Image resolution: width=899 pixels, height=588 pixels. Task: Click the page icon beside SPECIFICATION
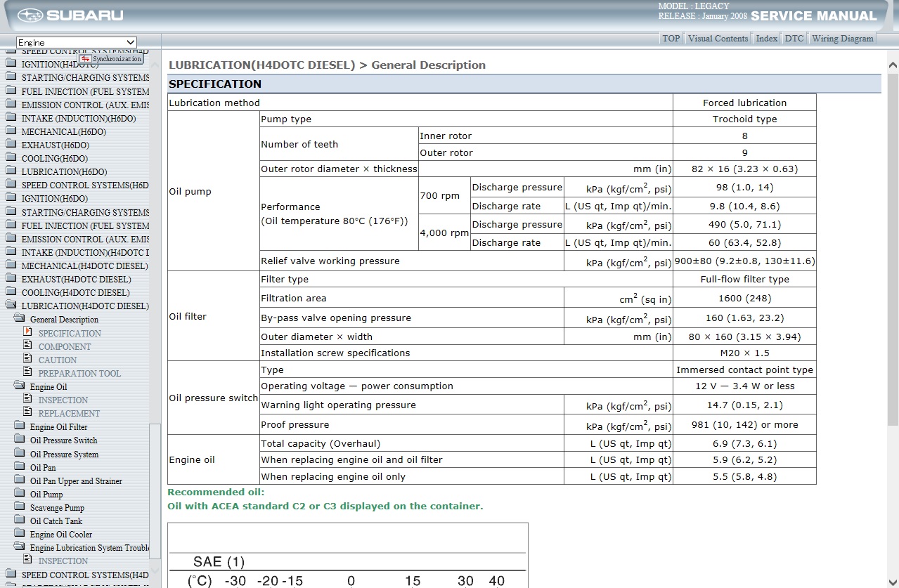click(27, 332)
